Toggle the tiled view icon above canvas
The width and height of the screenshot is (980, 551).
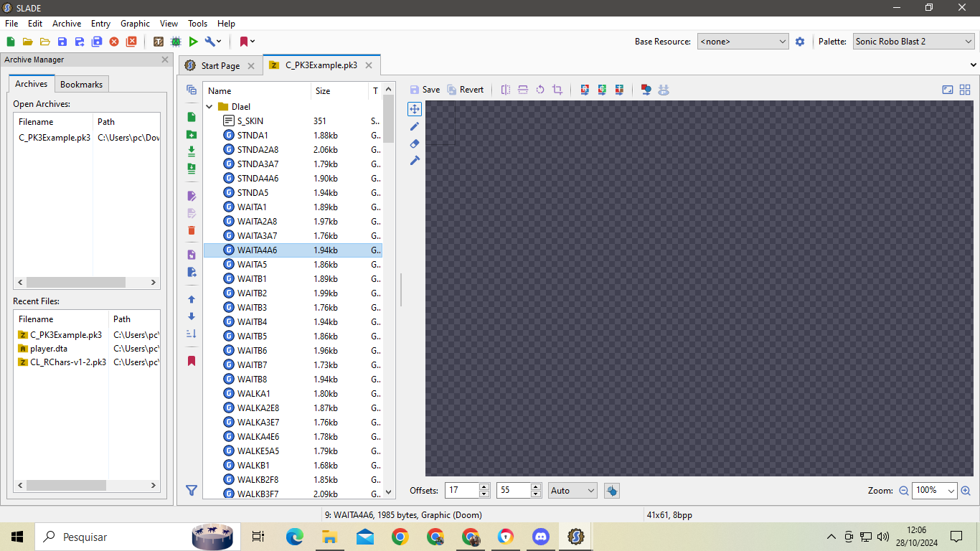(965, 90)
